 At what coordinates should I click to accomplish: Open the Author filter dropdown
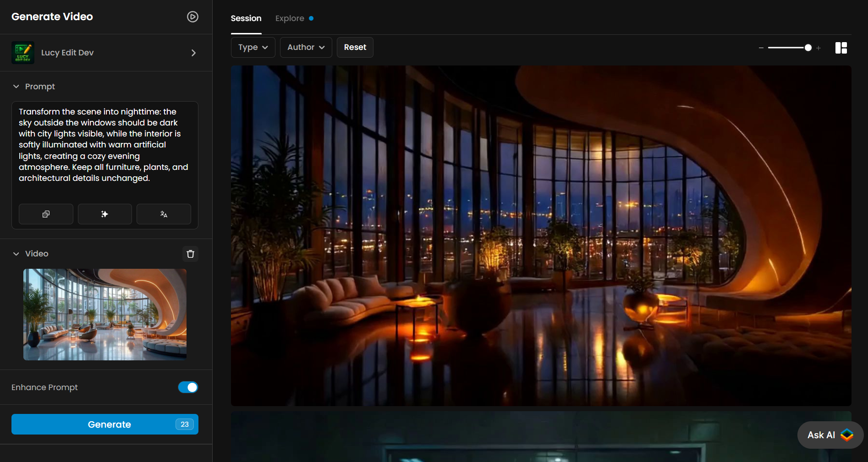pyautogui.click(x=306, y=47)
